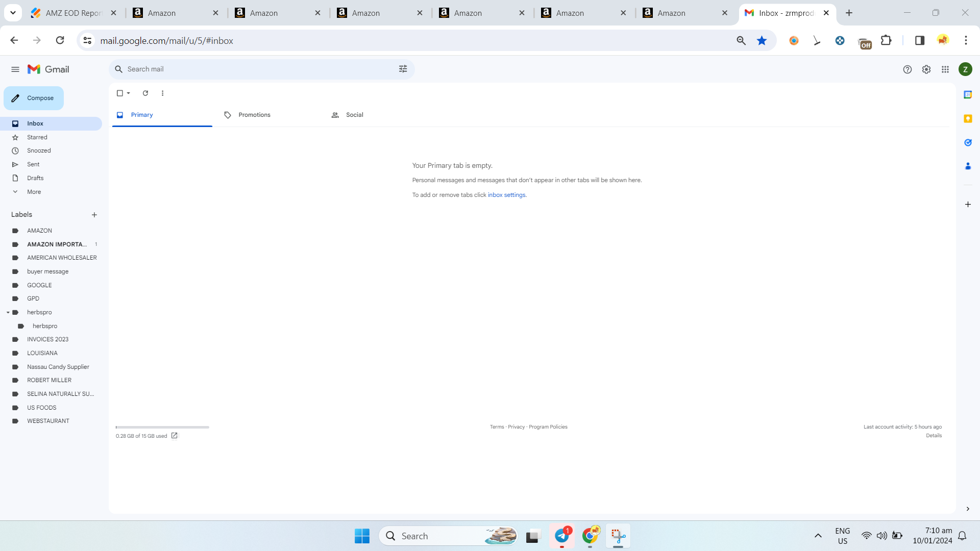The image size is (980, 551).
Task: Open the Google apps grid
Action: 945,69
